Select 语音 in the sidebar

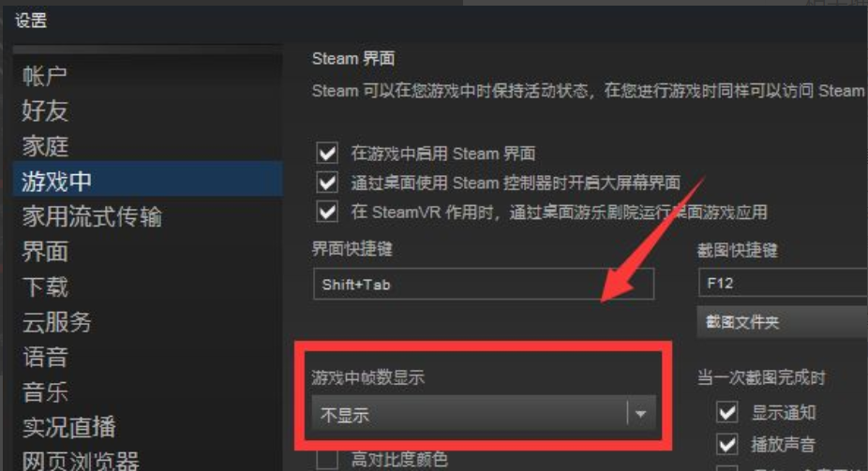tap(45, 357)
